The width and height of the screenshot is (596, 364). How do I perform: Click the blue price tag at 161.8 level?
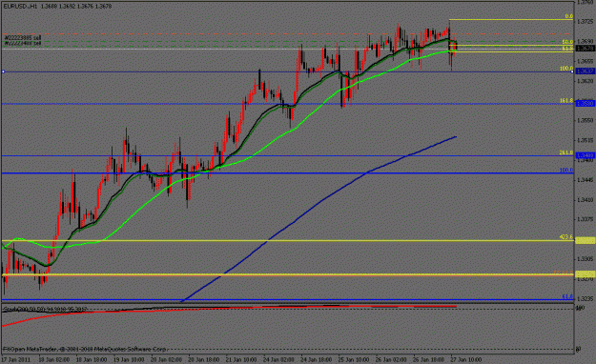pos(586,103)
